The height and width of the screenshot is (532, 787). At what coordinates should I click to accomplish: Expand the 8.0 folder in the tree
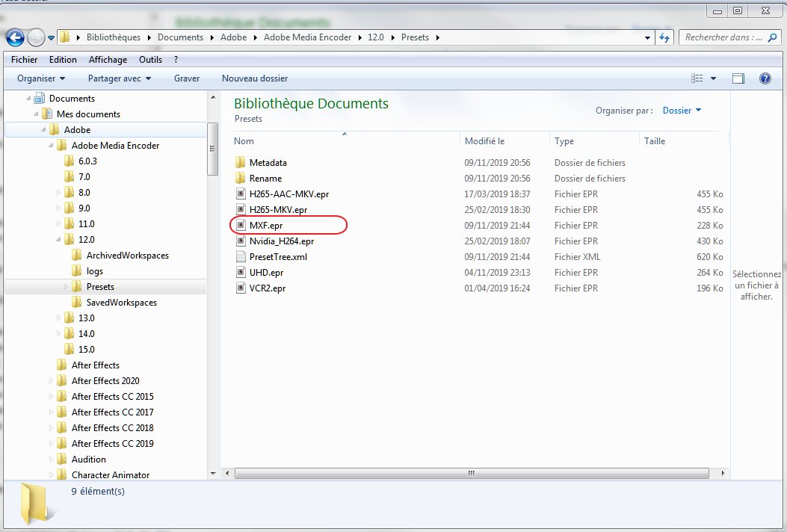pyautogui.click(x=58, y=192)
